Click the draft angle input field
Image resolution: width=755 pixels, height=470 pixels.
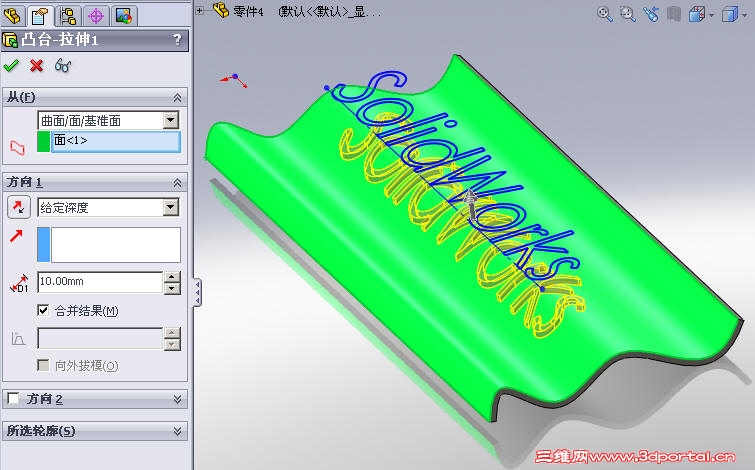[100, 338]
